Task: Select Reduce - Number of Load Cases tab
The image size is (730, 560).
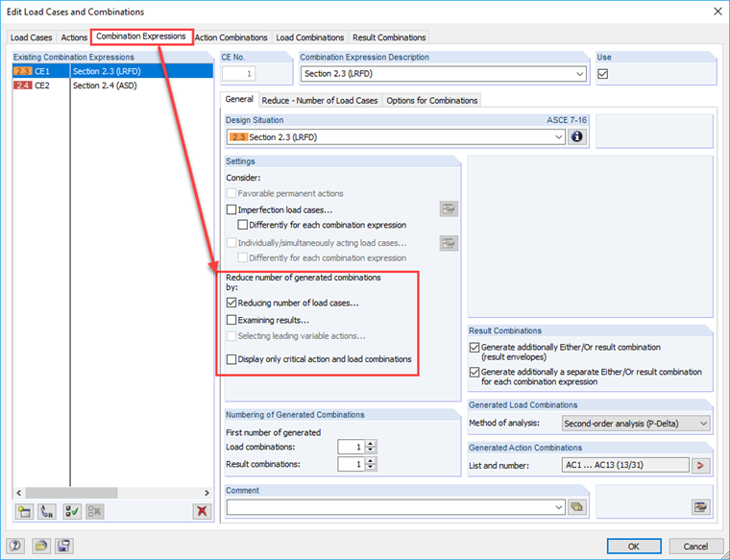Action: point(320,101)
